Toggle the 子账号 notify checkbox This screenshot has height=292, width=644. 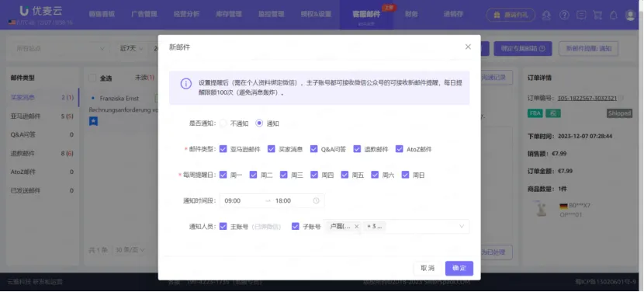pyautogui.click(x=296, y=226)
